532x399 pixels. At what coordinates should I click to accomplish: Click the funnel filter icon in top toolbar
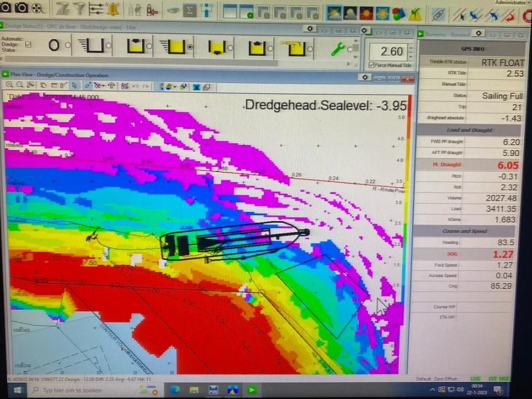(79, 8)
